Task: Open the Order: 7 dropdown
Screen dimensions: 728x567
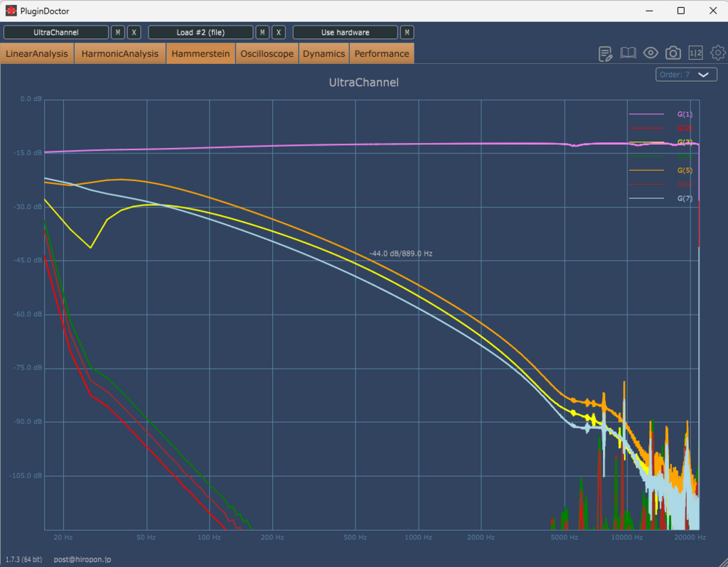Action: (686, 75)
